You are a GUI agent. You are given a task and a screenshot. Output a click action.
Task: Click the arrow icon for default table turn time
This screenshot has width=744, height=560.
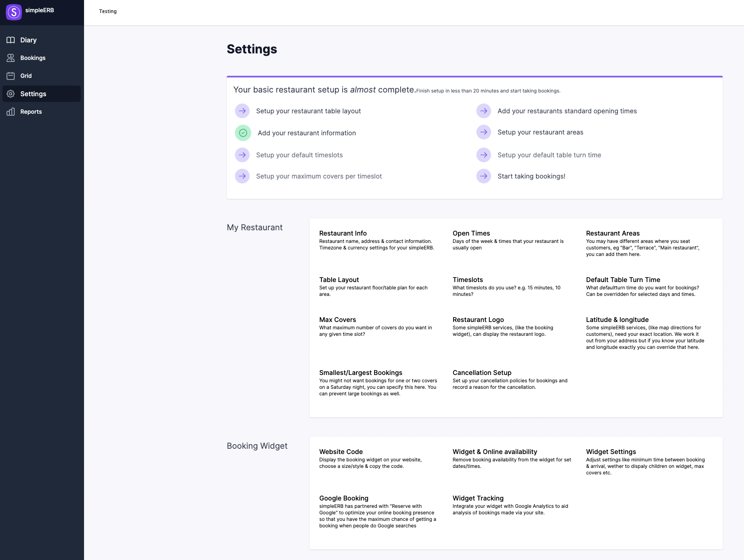[x=484, y=155]
